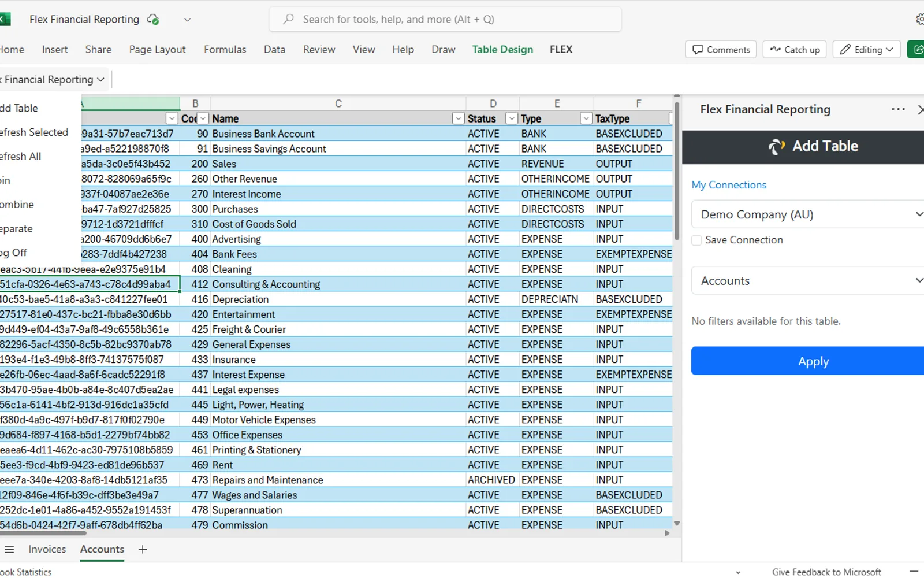The height and width of the screenshot is (578, 924).
Task: Click the search box for tools and help
Action: 445,19
